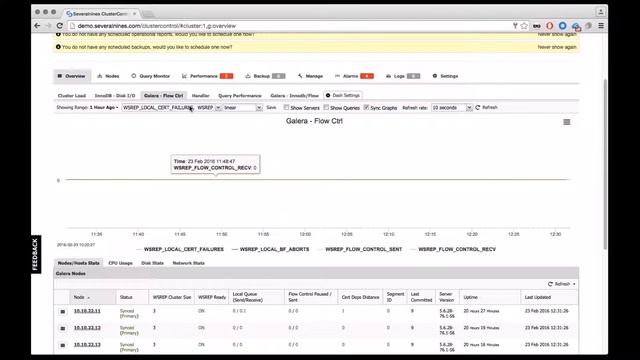Open the chart hamburger context menu
This screenshot has height=360, width=640.
coord(567,122)
